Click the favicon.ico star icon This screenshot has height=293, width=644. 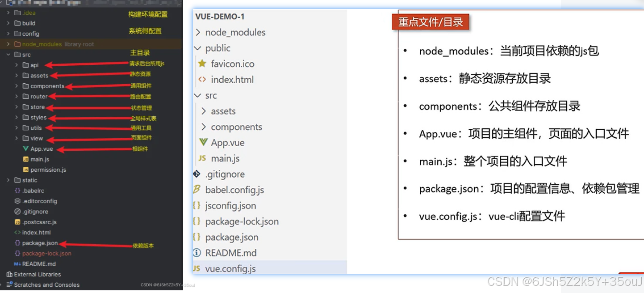click(203, 64)
